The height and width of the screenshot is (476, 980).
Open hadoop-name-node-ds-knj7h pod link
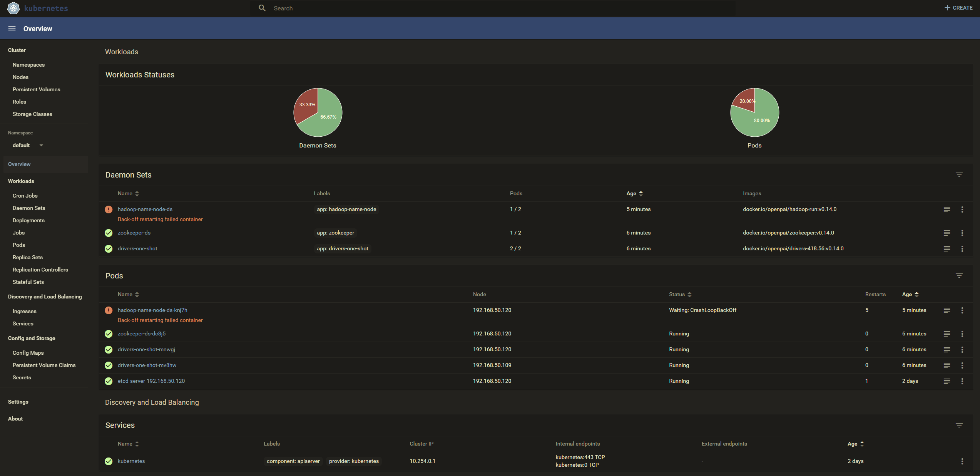(152, 310)
